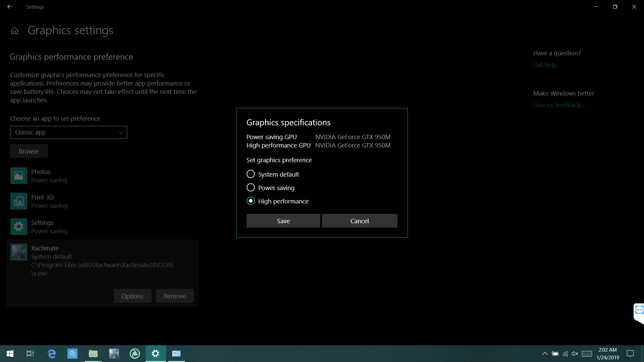This screenshot has width=644, height=362.
Task: Open Options for Xactimate
Action: click(132, 296)
